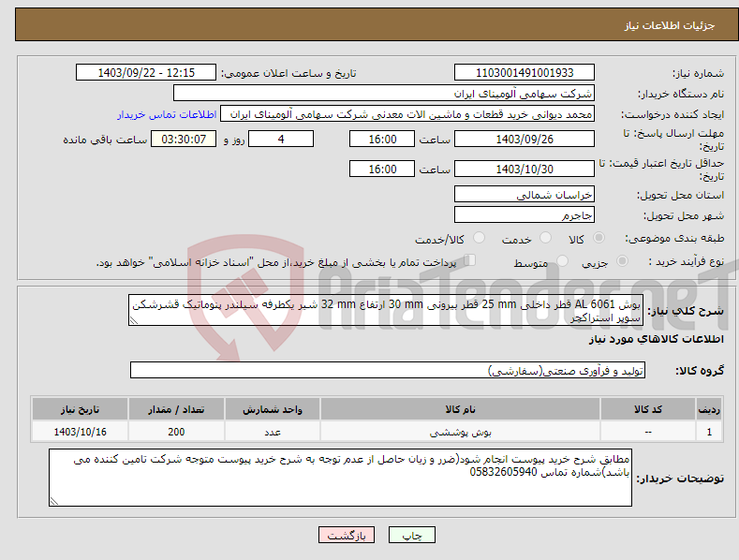Click the announcement date field 1403/09/22 - 12:15

click(x=146, y=73)
